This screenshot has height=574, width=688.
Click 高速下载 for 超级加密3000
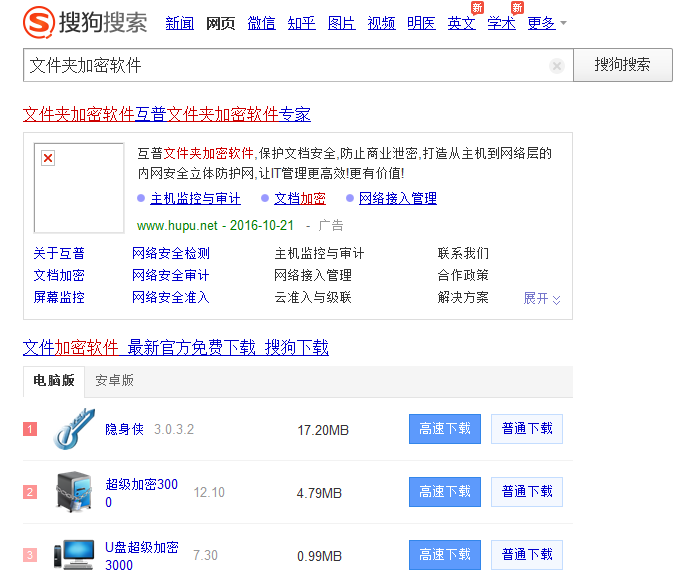click(x=445, y=492)
